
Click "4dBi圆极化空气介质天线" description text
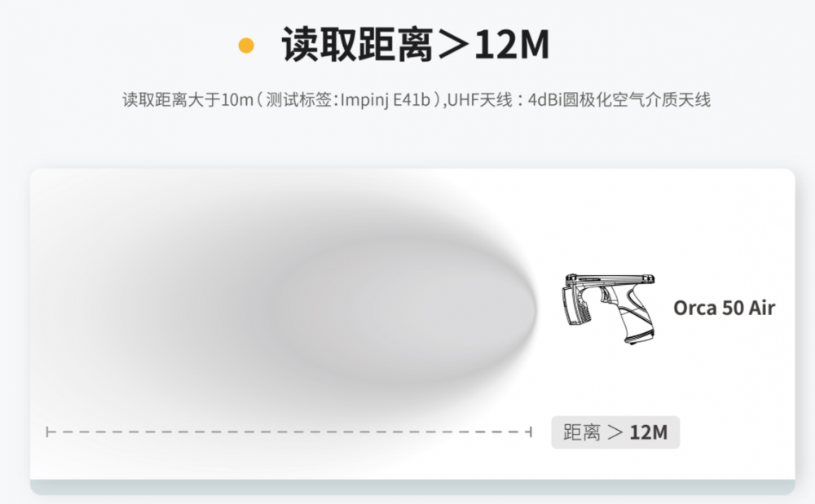[619, 99]
